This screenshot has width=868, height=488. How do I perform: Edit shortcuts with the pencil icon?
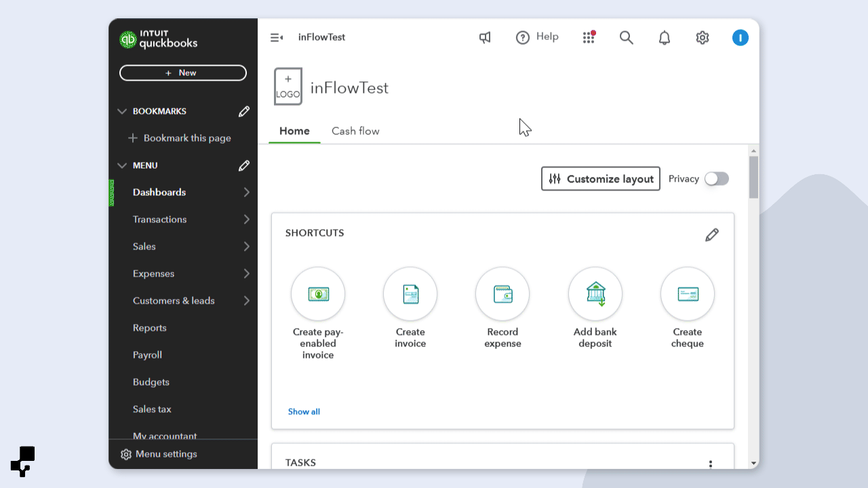click(x=711, y=235)
